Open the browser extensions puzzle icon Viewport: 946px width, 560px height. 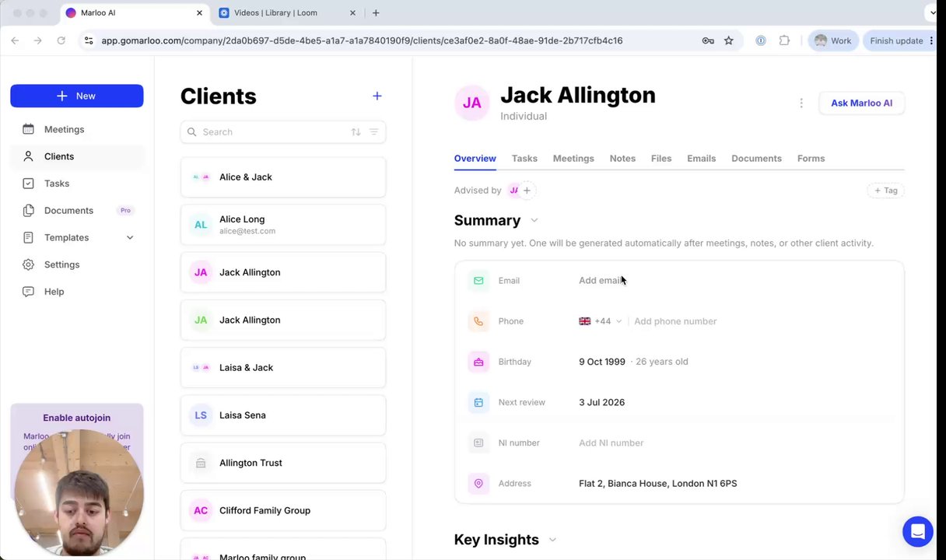click(784, 40)
